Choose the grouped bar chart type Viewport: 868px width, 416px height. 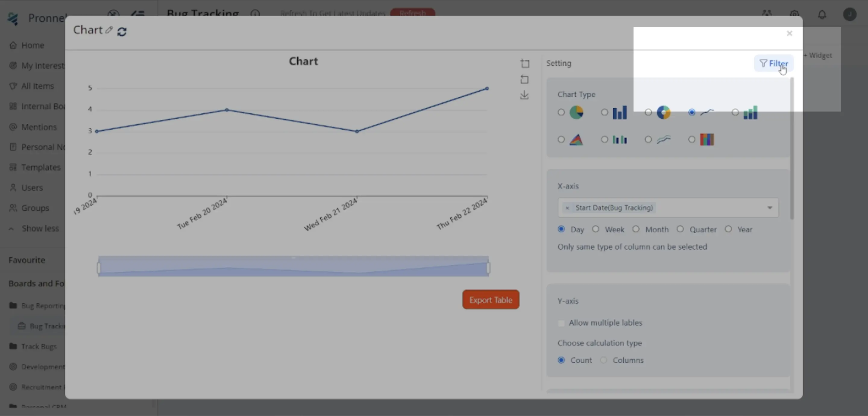click(605, 139)
